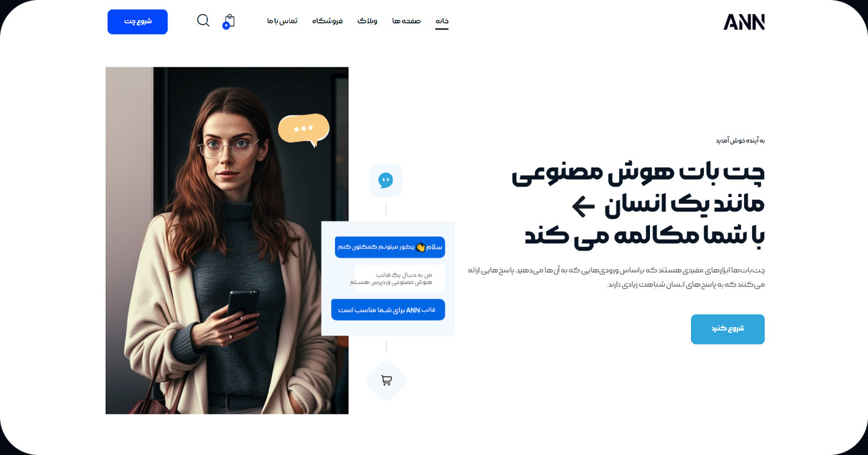This screenshot has height=455, width=868.
Task: Open the فروشگاه menu item
Action: click(328, 21)
